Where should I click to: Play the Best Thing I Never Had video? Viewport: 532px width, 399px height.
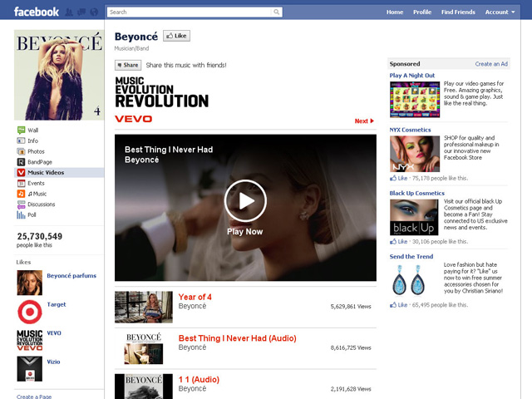tap(245, 200)
